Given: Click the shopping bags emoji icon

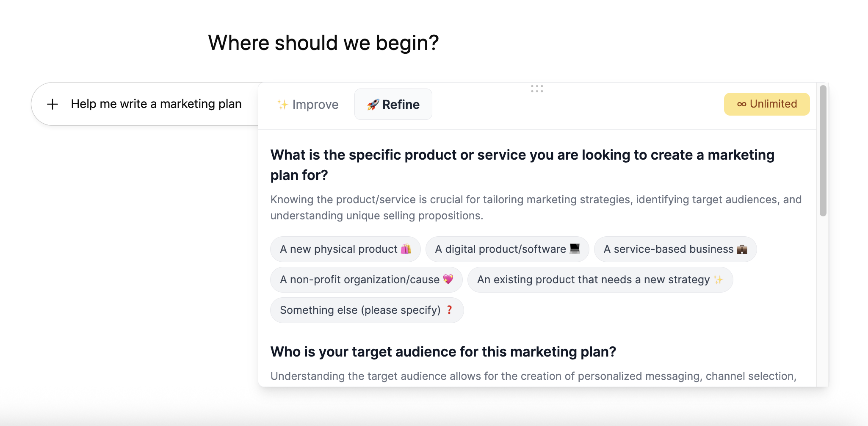Looking at the screenshot, I should pos(406,249).
